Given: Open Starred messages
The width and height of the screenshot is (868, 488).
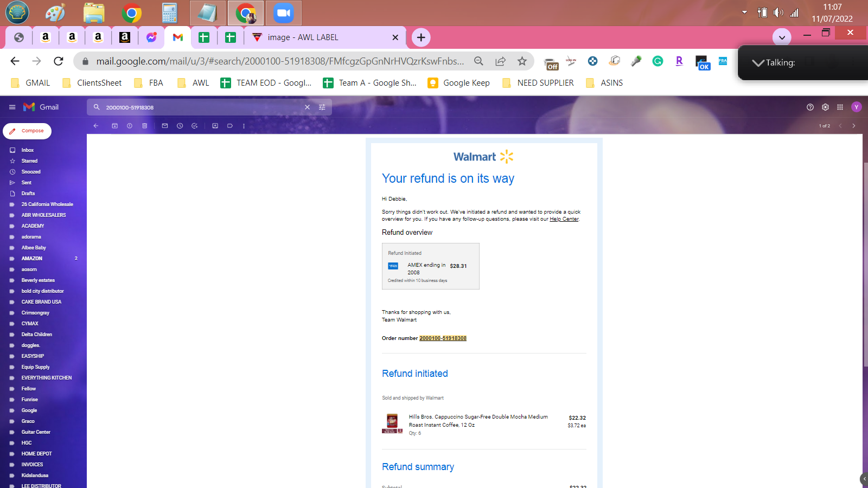Looking at the screenshot, I should (x=29, y=161).
